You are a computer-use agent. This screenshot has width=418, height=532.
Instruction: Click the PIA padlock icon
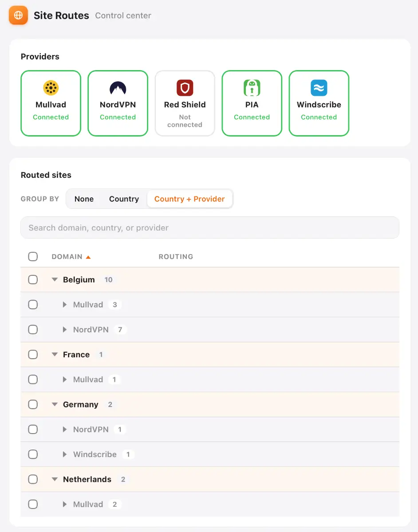(x=252, y=88)
